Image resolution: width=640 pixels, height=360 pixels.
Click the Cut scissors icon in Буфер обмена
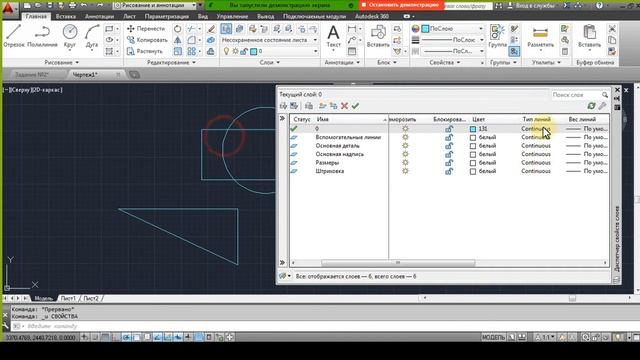pyautogui.click(x=612, y=29)
